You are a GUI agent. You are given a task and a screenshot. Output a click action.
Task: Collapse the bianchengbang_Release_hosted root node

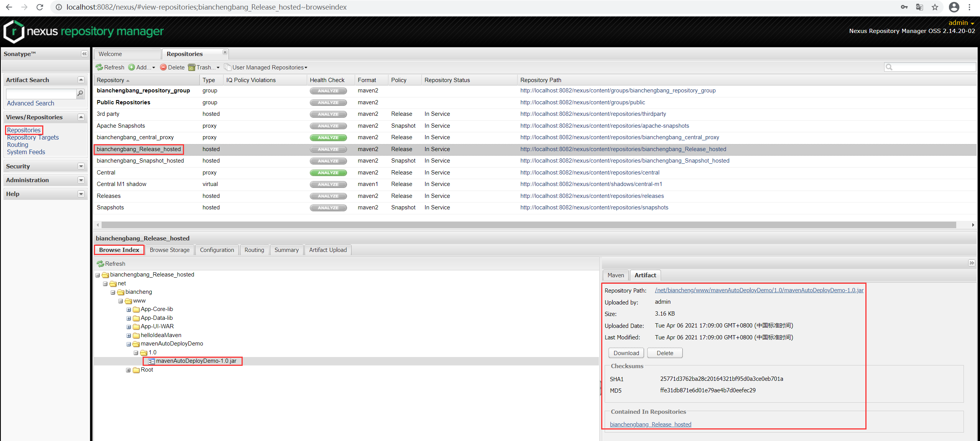[x=98, y=275]
